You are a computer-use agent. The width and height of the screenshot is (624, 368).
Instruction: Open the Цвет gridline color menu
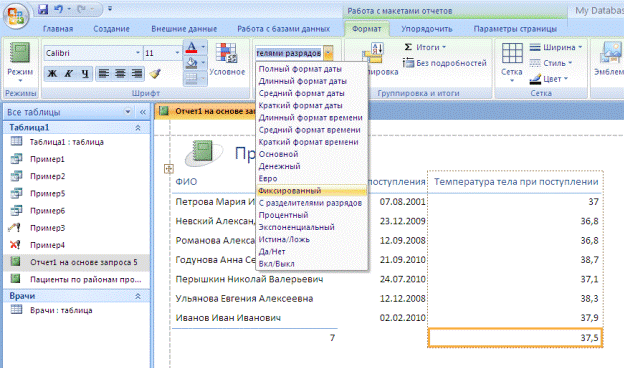pos(548,79)
